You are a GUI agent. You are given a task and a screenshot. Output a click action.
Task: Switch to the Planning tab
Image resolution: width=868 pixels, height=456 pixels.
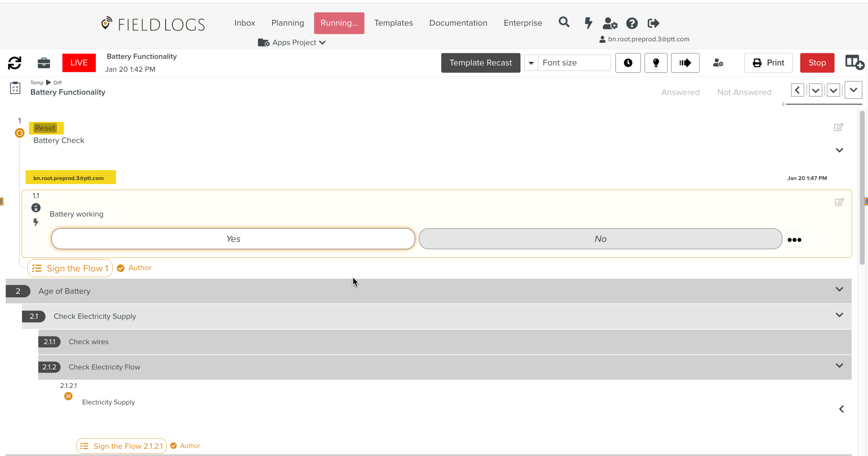pyautogui.click(x=287, y=23)
